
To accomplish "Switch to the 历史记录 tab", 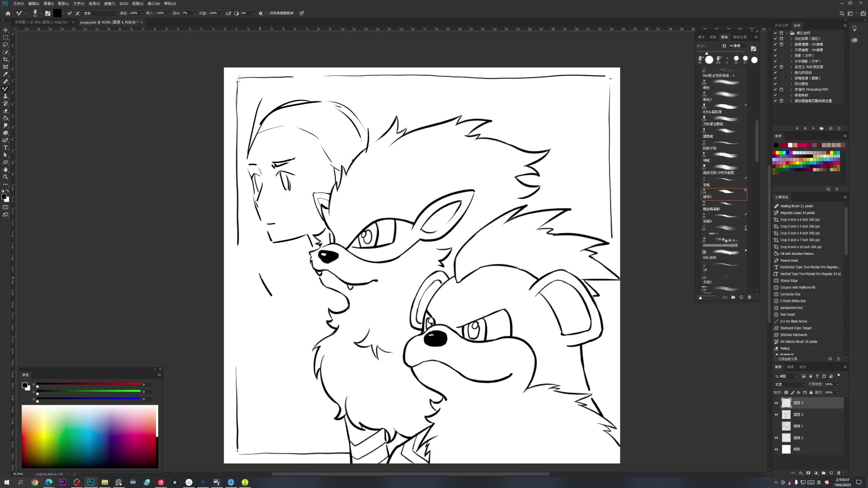I will [x=781, y=25].
